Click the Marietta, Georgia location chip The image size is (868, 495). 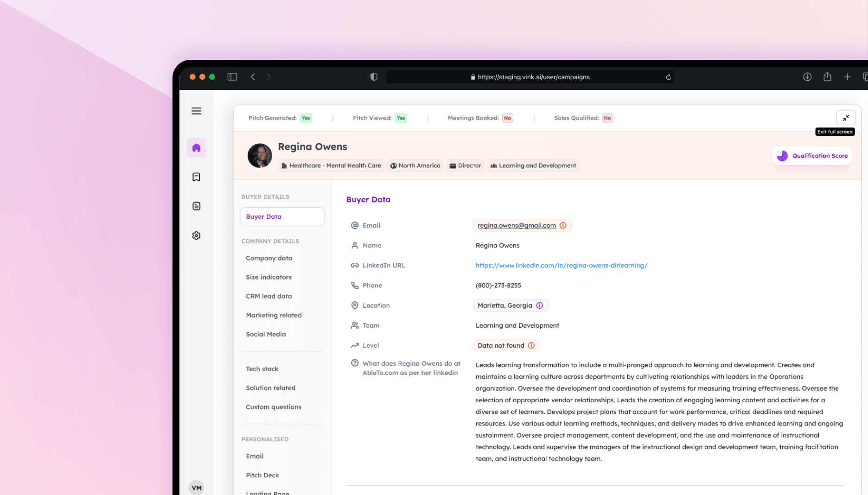pyautogui.click(x=511, y=305)
